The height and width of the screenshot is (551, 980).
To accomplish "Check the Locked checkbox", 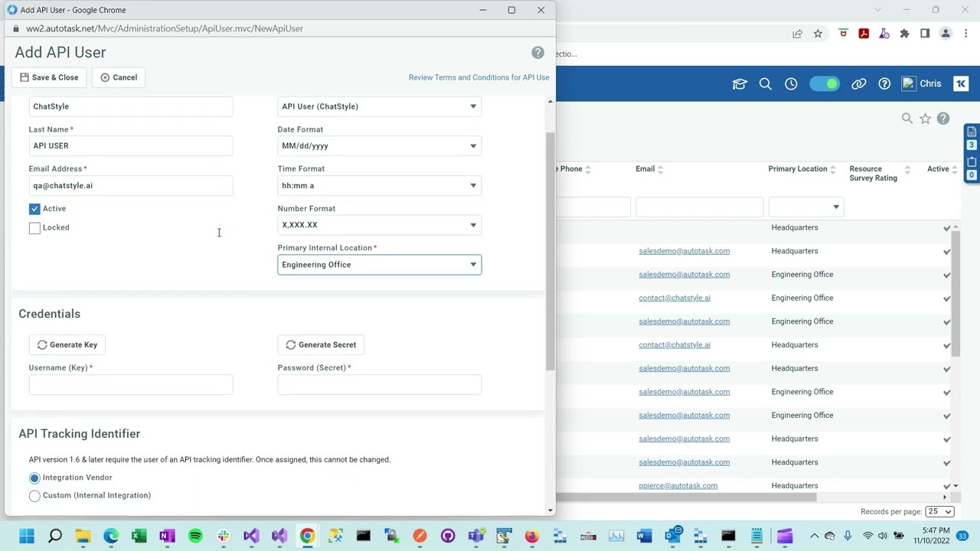I will point(34,228).
